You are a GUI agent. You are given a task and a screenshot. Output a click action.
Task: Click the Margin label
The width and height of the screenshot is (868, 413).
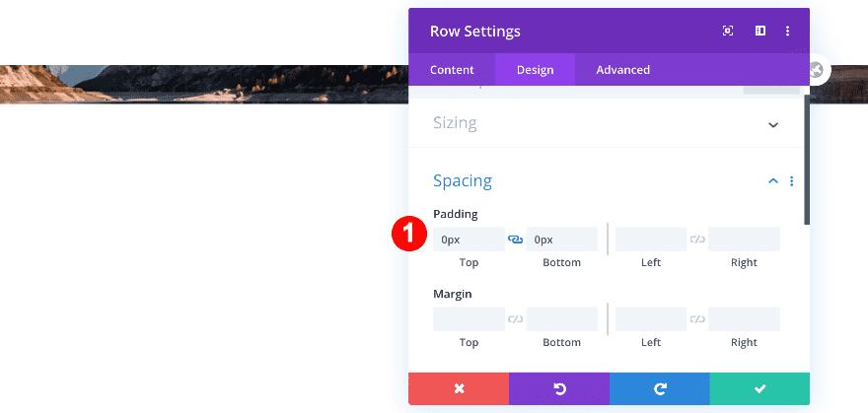click(x=453, y=294)
